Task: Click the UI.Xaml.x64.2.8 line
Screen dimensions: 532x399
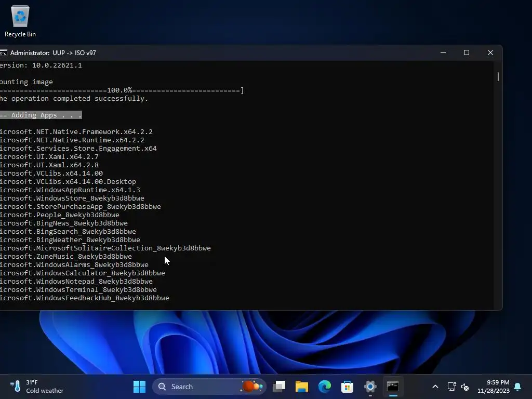Action: [x=49, y=165]
